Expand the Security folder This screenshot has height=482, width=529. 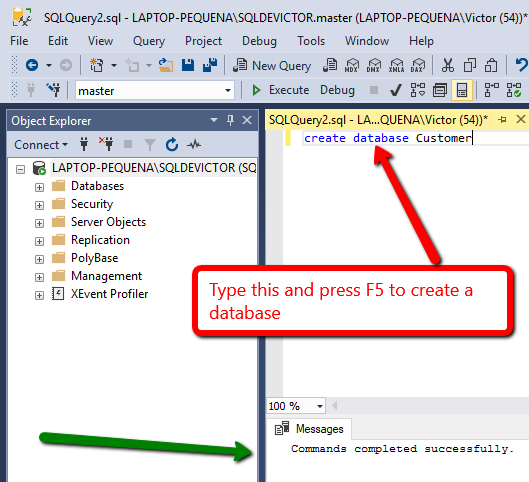pyautogui.click(x=39, y=205)
